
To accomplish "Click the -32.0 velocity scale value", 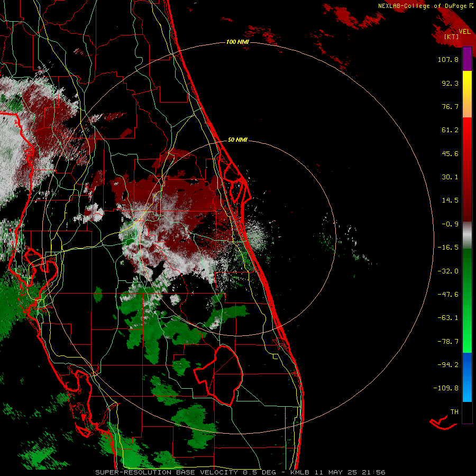I will pos(448,271).
